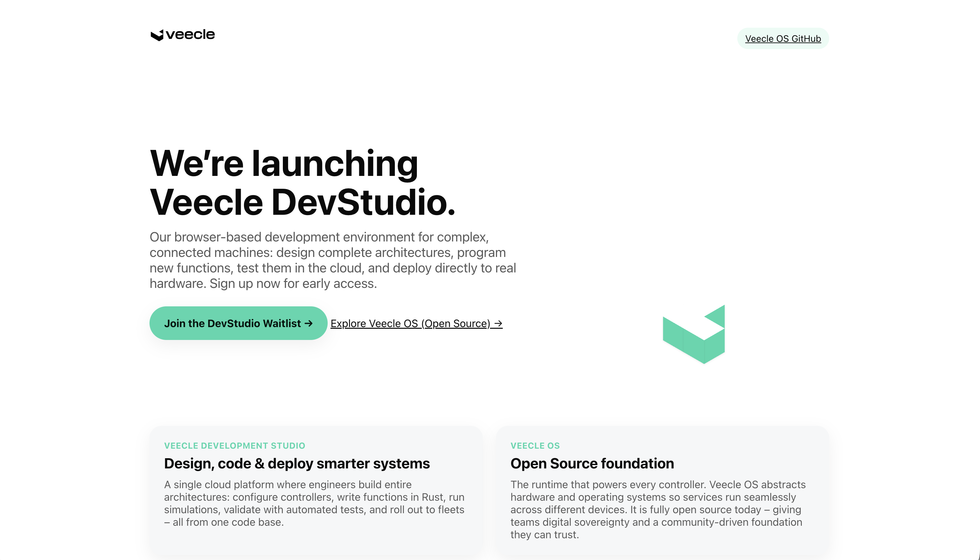This screenshot has width=980, height=560.
Task: Click the Veecle wordmark text in header
Action: [190, 35]
